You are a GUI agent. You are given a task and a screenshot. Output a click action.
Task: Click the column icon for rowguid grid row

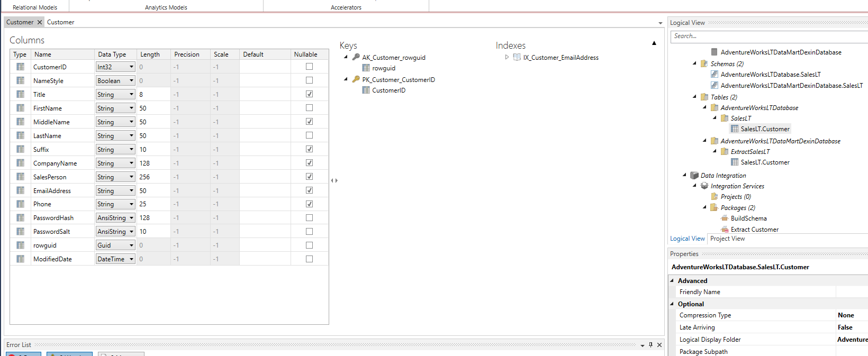coord(20,245)
